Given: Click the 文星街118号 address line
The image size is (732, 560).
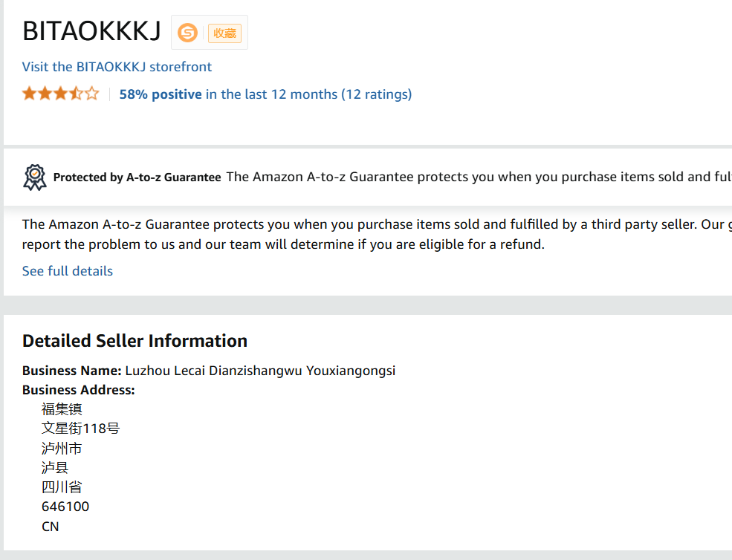Looking at the screenshot, I should [x=81, y=429].
